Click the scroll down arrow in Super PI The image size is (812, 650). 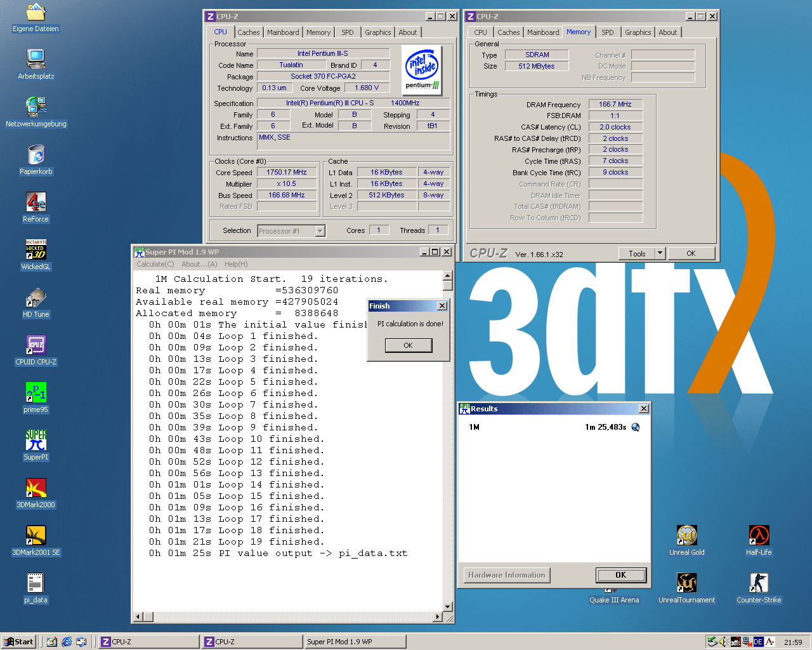[448, 606]
